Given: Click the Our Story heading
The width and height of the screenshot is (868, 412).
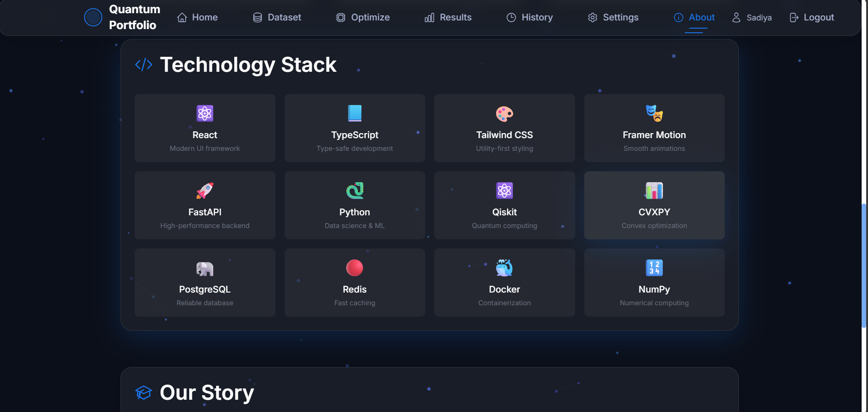Looking at the screenshot, I should [207, 393].
